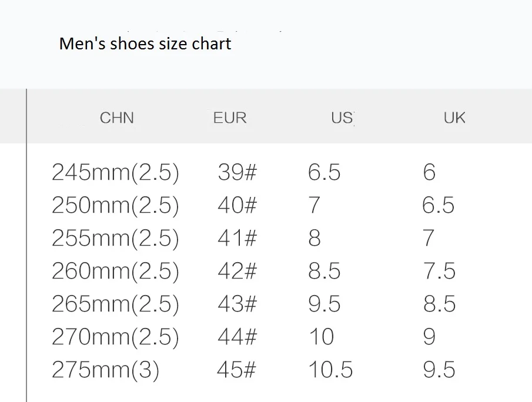Click EUR size 45#
This screenshot has width=532, height=402.
236,370
